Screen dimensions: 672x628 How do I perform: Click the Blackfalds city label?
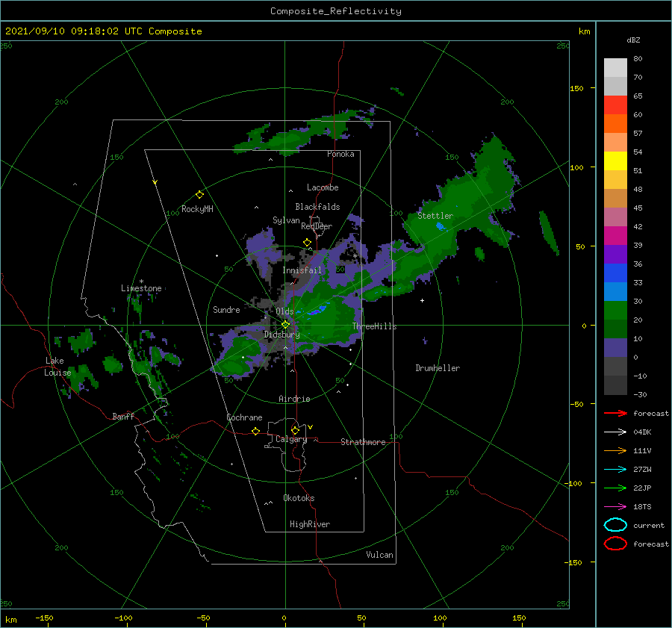tap(317, 207)
